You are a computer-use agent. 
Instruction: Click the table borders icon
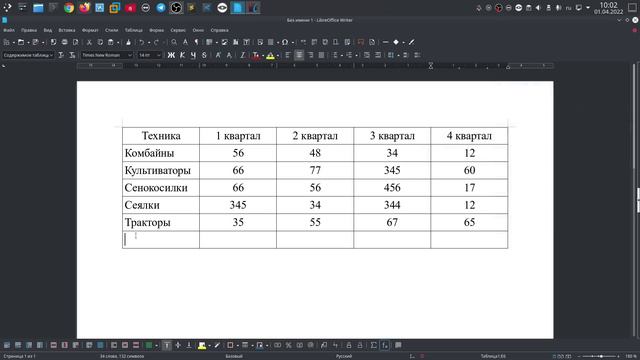(230, 345)
